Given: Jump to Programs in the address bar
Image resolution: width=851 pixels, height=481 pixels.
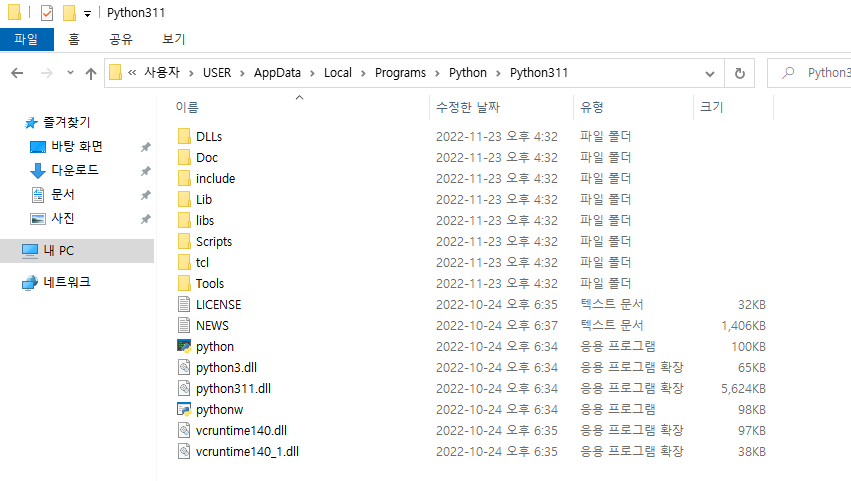Looking at the screenshot, I should pos(401,73).
